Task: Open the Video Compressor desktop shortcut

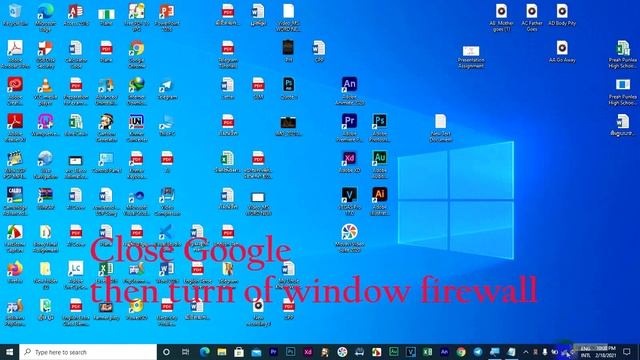Action: pos(167,202)
